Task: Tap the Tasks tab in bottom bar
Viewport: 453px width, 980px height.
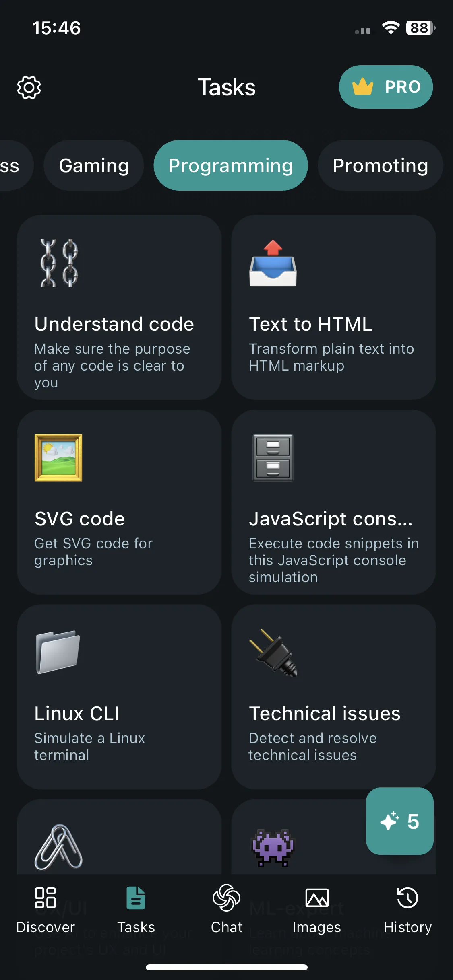Action: [136, 911]
